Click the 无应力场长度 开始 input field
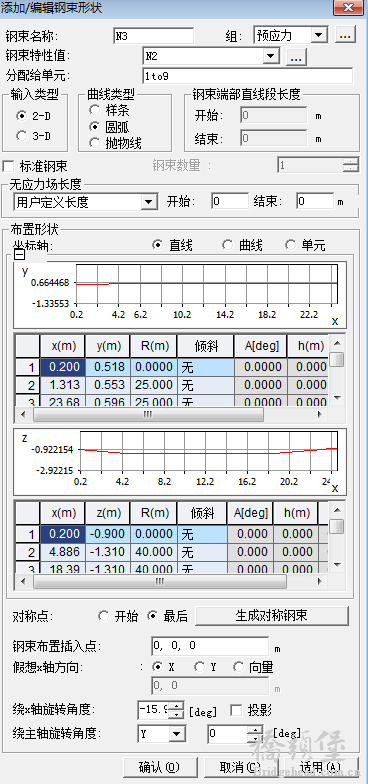The image size is (368, 784). point(230,202)
